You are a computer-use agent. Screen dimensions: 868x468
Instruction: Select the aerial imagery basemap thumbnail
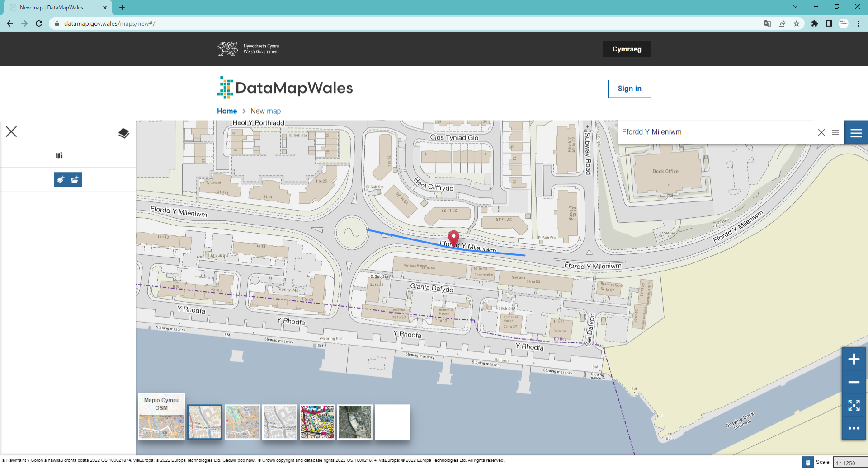(x=355, y=422)
